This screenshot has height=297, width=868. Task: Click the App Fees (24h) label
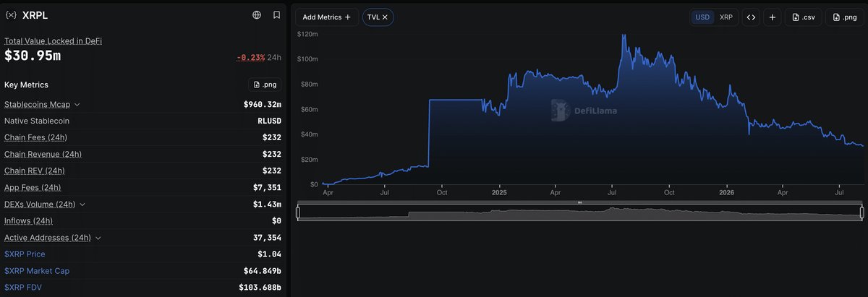point(33,187)
